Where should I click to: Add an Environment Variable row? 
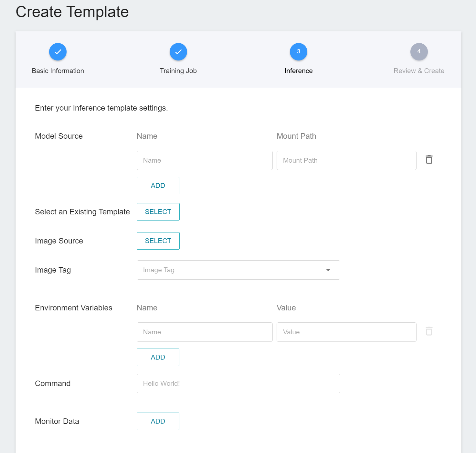[x=158, y=357]
